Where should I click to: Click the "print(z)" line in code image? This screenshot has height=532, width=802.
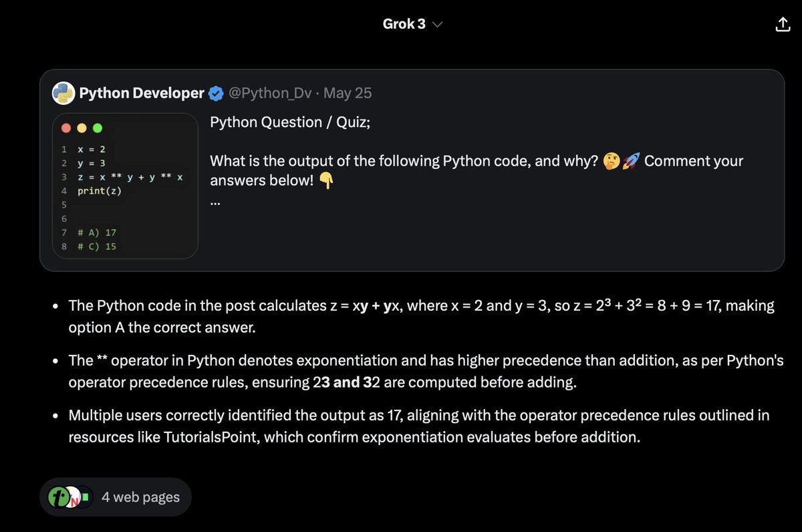point(99,191)
